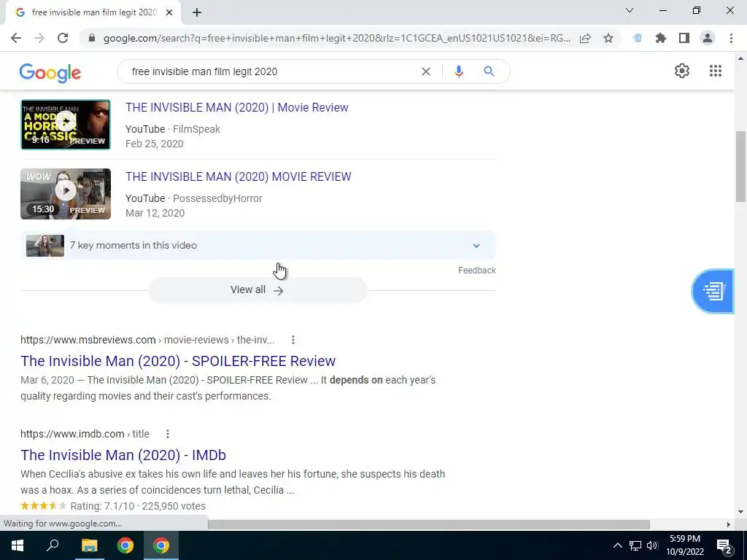The width and height of the screenshot is (747, 560).
Task: Play the PossessedbyHorror video thumbnail
Action: [65, 194]
